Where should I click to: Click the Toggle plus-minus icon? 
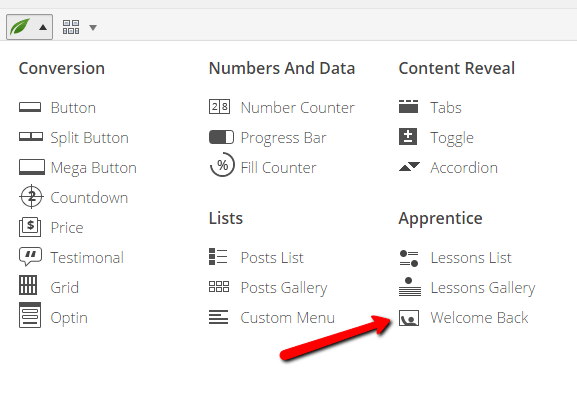(x=408, y=137)
